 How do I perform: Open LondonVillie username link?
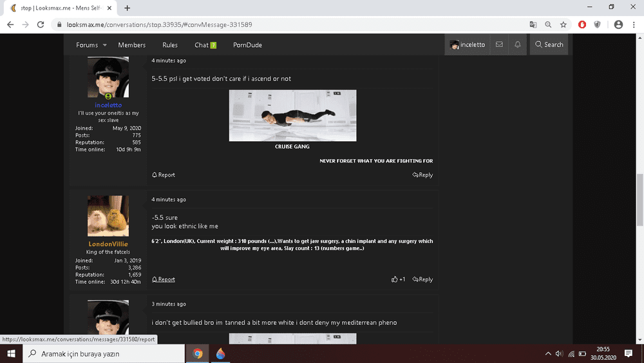click(108, 244)
